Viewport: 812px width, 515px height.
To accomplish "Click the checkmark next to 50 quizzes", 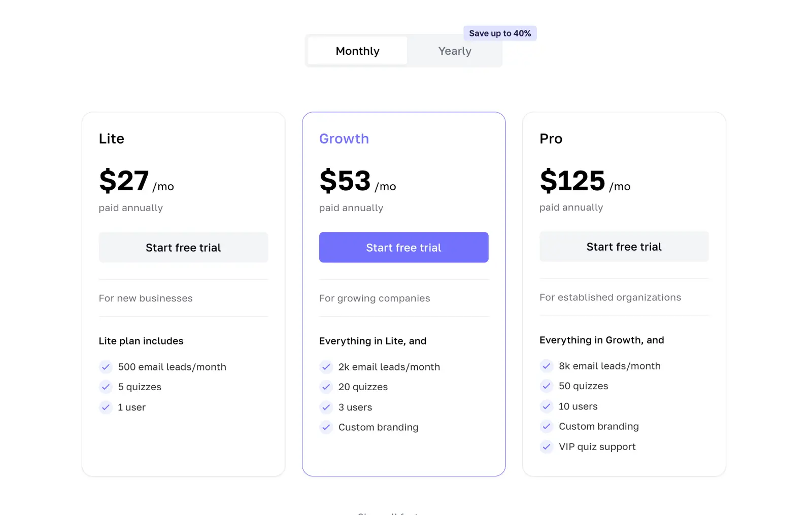I will (546, 386).
